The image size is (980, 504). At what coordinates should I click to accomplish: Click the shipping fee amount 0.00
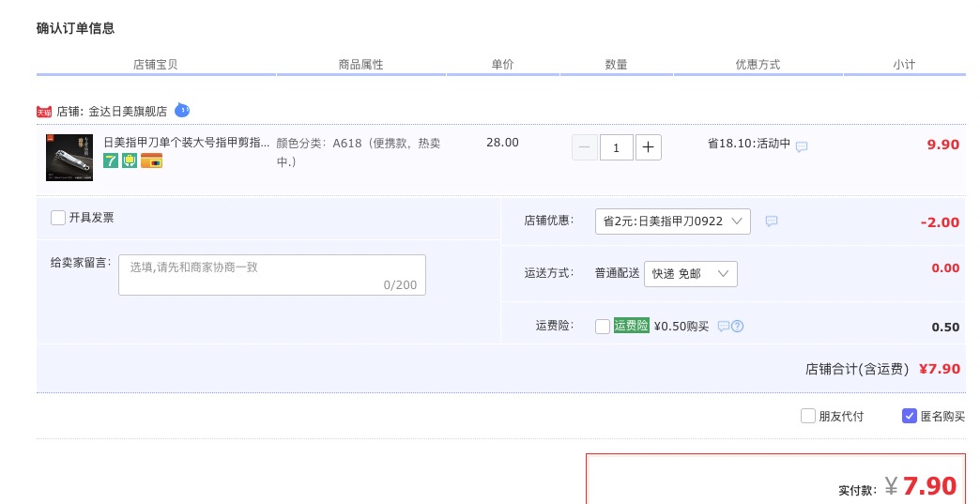pyautogui.click(x=945, y=267)
